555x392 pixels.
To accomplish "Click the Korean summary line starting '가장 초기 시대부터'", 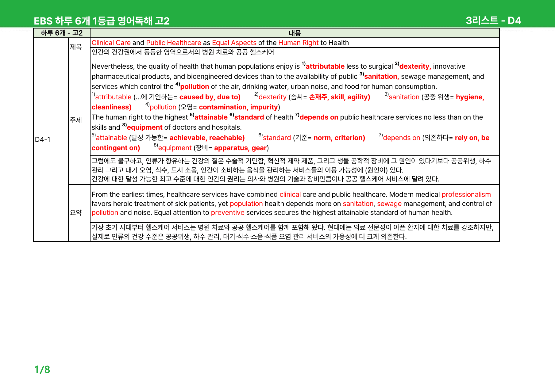I will point(292,227).
